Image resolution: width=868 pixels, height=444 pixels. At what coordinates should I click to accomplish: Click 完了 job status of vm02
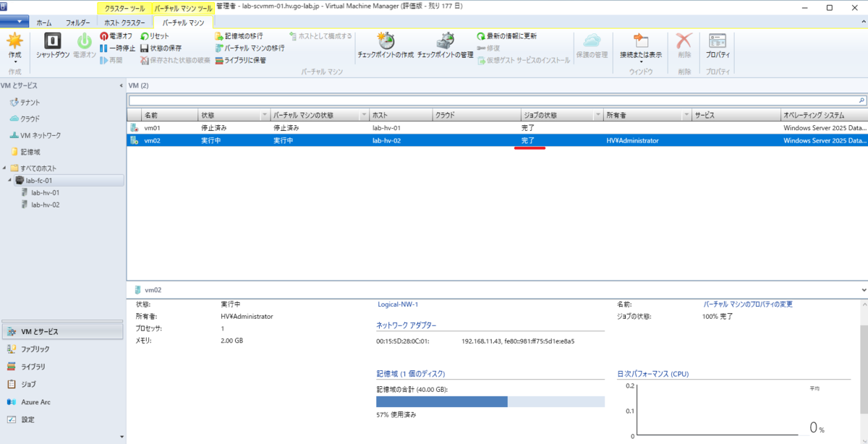pyautogui.click(x=529, y=140)
